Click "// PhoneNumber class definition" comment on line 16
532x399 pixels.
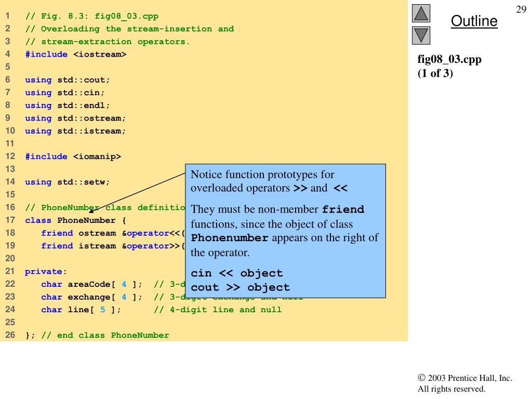click(x=105, y=207)
